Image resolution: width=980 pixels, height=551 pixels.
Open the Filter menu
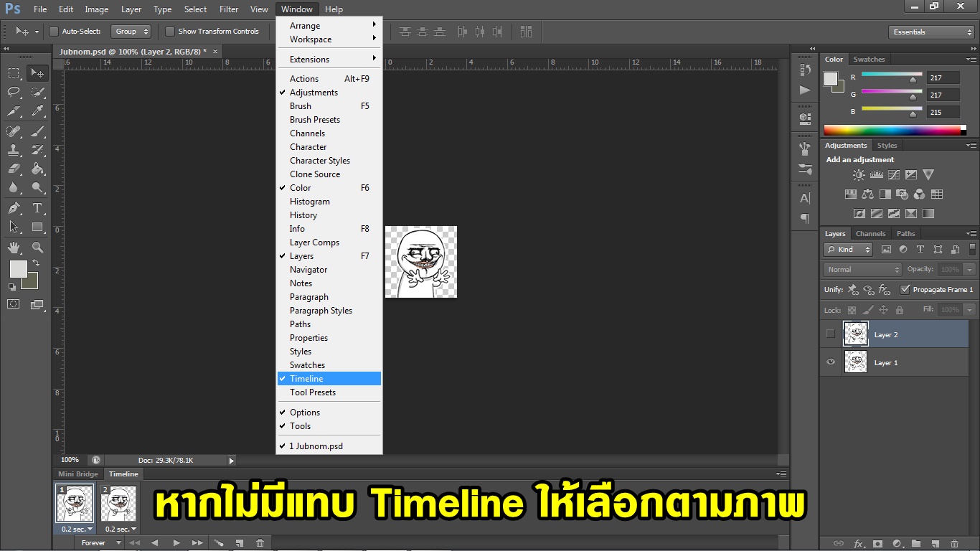[x=229, y=9]
